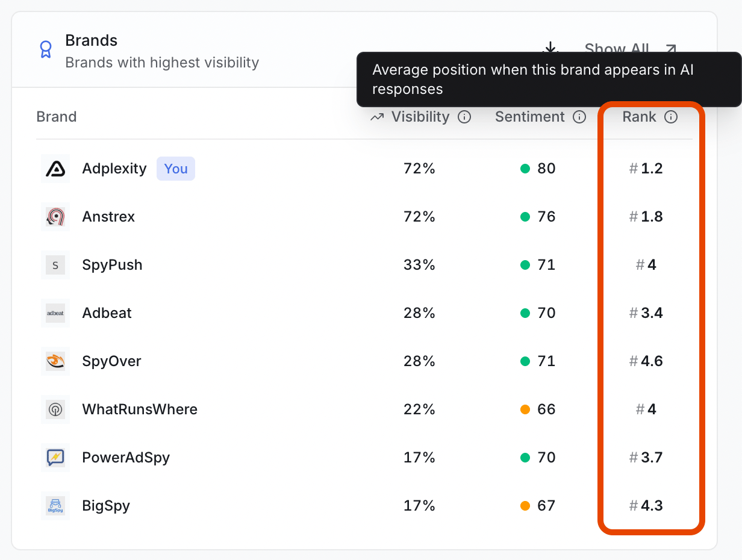Click SpyOver's rank #4.6

[x=646, y=361]
